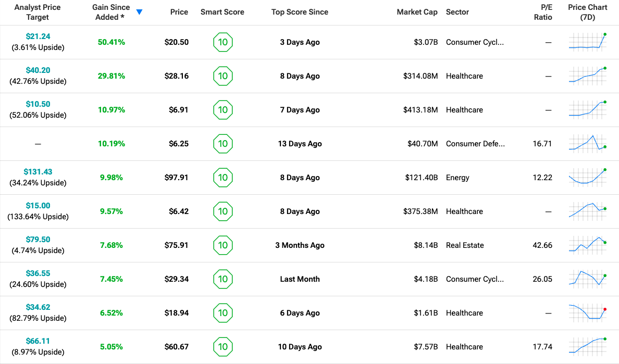Open the $21.24 analyst price target link
Screen dimensions: 619x364
38,36
